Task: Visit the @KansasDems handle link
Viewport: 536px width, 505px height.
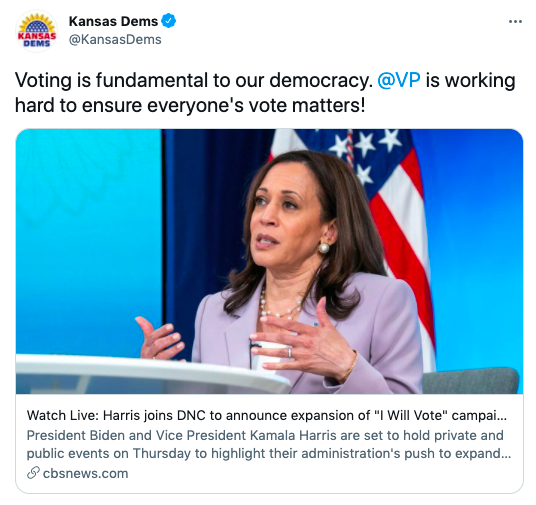Action: pos(115,40)
